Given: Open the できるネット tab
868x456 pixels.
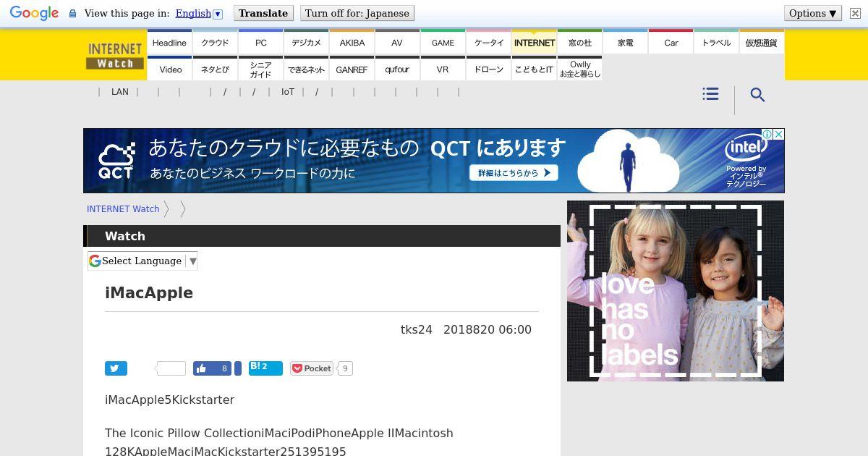Looking at the screenshot, I should tap(306, 69).
